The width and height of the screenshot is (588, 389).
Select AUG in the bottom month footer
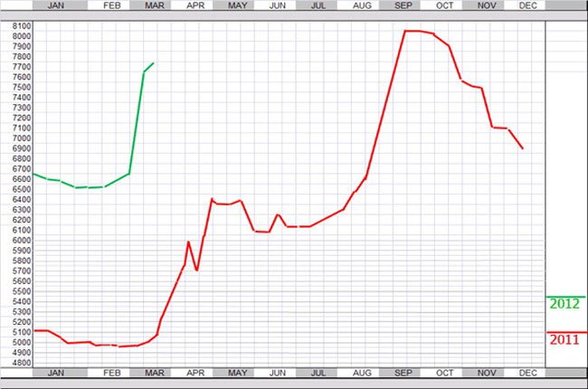tap(362, 373)
